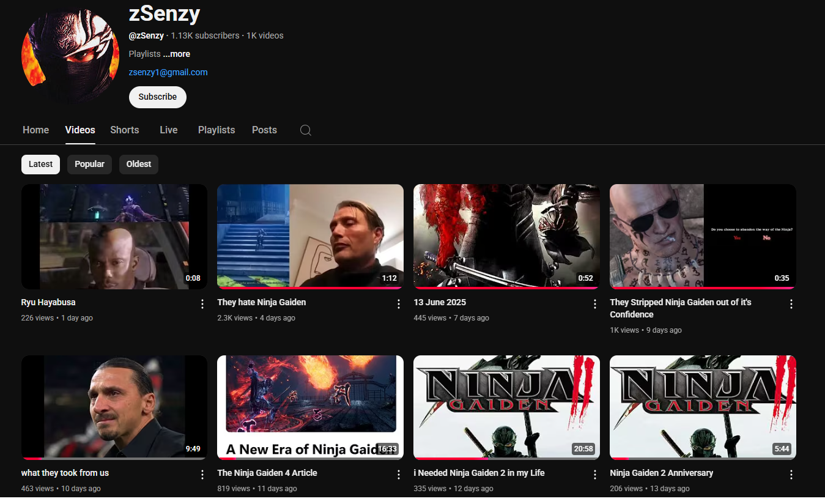This screenshot has width=825, height=504.
Task: Open the channel search magnifier icon
Action: 306,130
